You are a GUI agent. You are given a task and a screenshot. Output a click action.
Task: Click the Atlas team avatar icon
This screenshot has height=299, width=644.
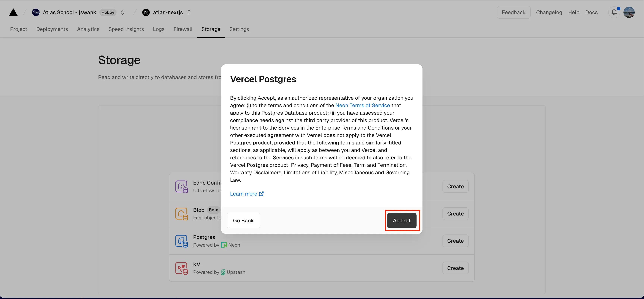[36, 12]
